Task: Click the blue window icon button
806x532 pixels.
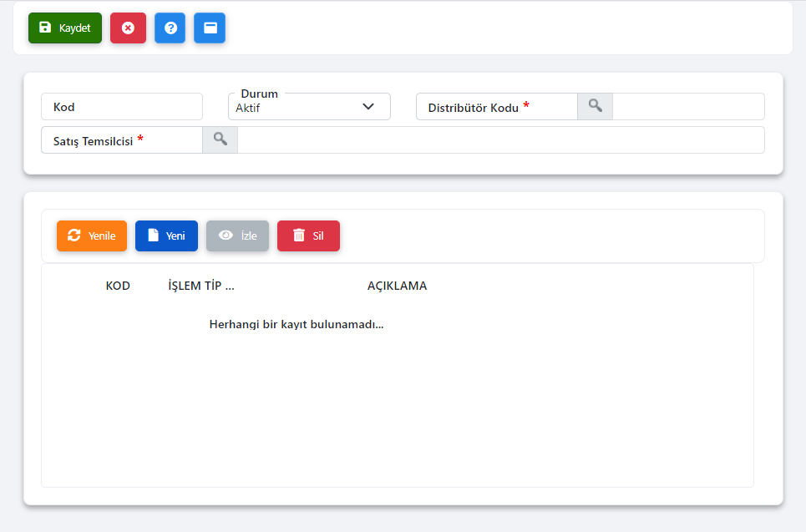Action: [x=210, y=28]
